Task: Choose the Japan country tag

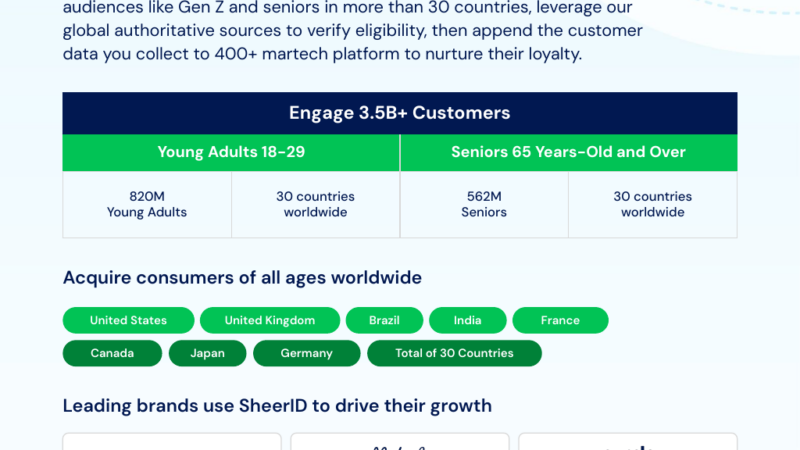Action: point(207,353)
